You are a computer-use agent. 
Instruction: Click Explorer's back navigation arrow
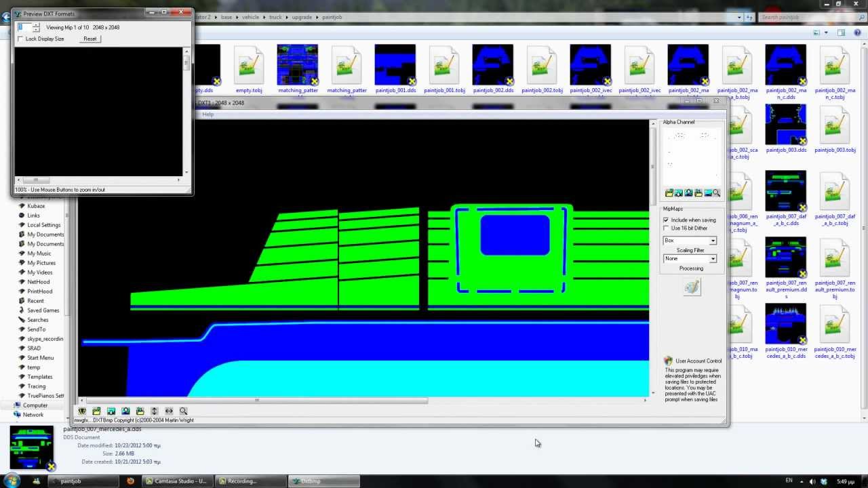click(x=6, y=17)
